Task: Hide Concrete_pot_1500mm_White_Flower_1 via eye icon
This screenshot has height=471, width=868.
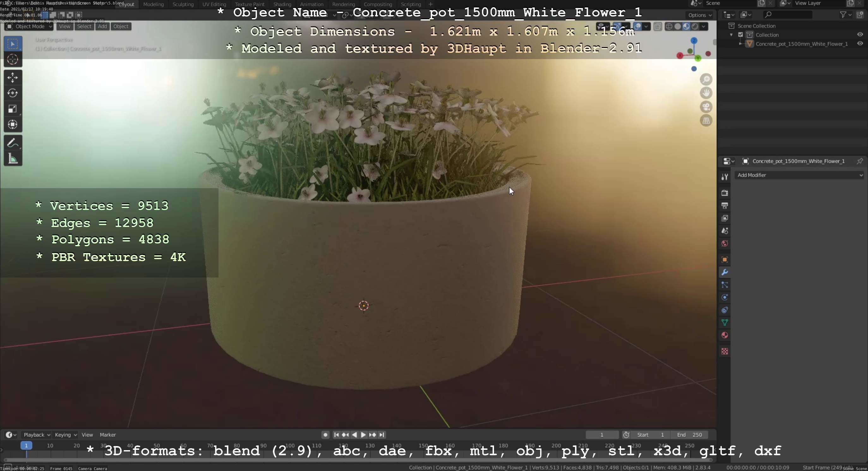Action: coord(860,44)
